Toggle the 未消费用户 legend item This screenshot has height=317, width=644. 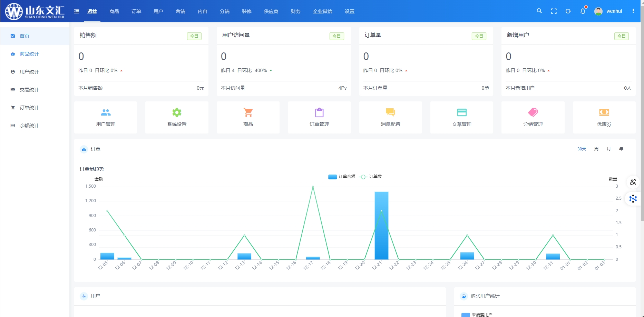click(477, 315)
